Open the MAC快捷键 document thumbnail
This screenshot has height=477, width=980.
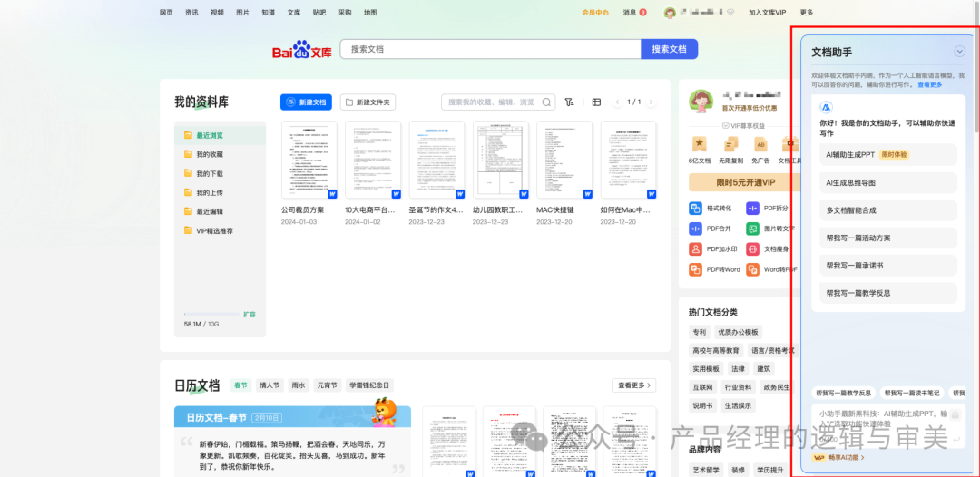click(564, 160)
